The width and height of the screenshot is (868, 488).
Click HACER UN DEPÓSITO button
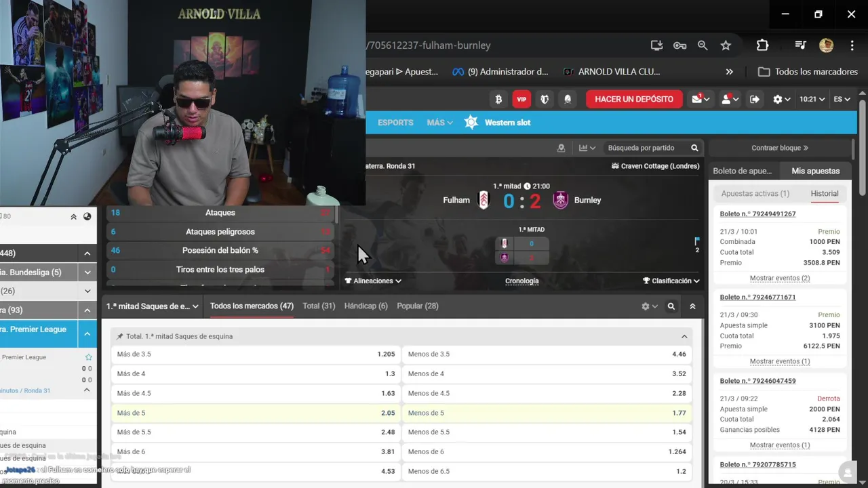634,99
